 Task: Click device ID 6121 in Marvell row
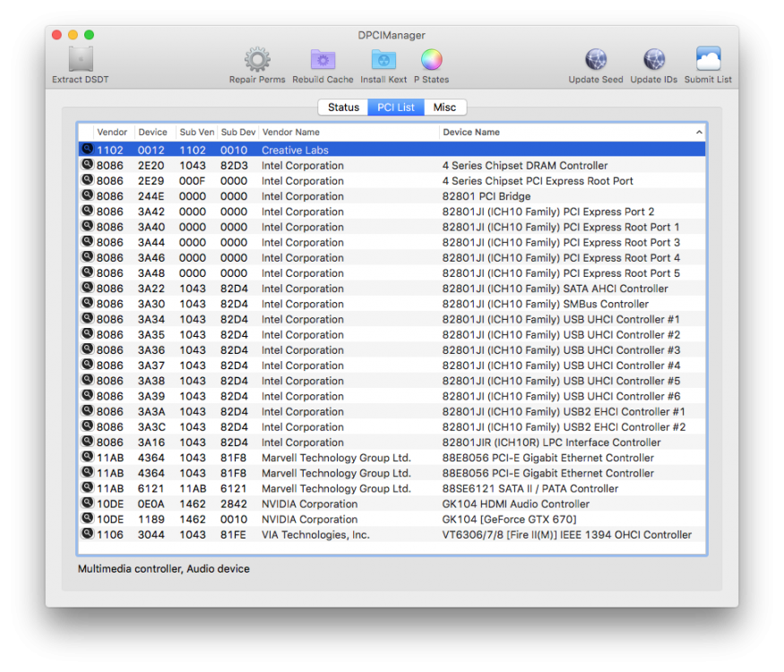[151, 488]
